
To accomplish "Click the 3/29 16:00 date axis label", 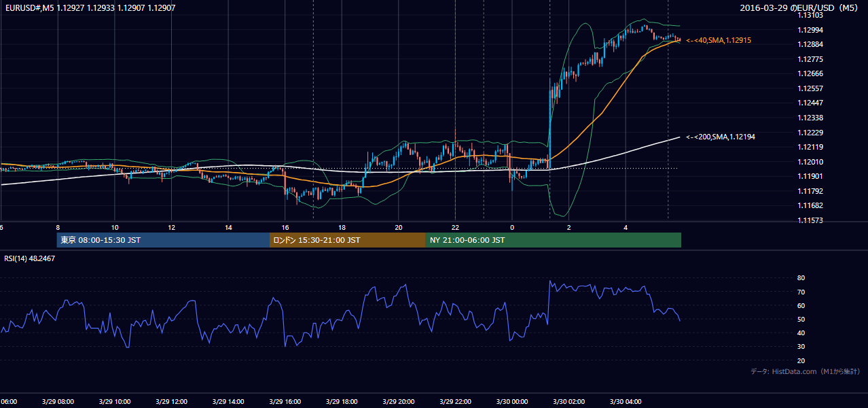I will tap(285, 401).
